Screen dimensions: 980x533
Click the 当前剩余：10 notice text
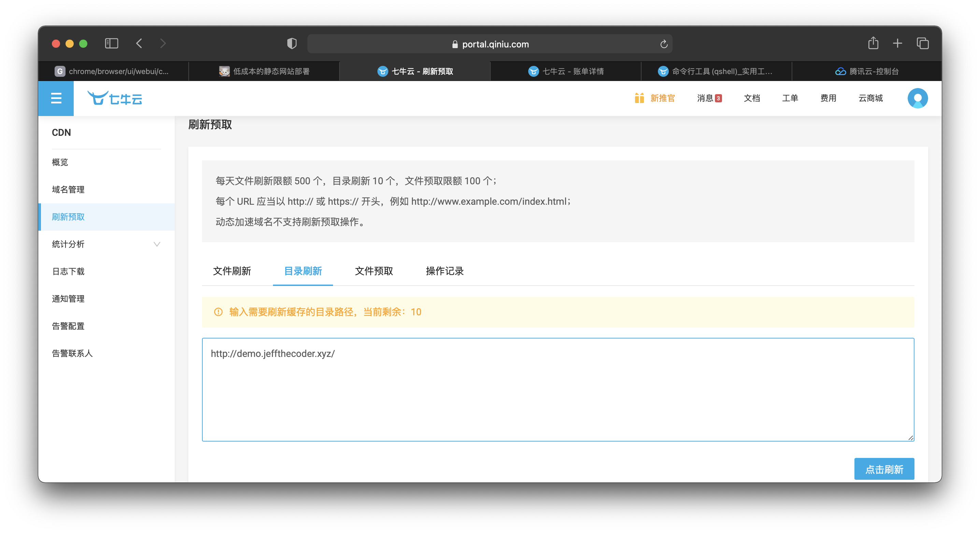[392, 312]
